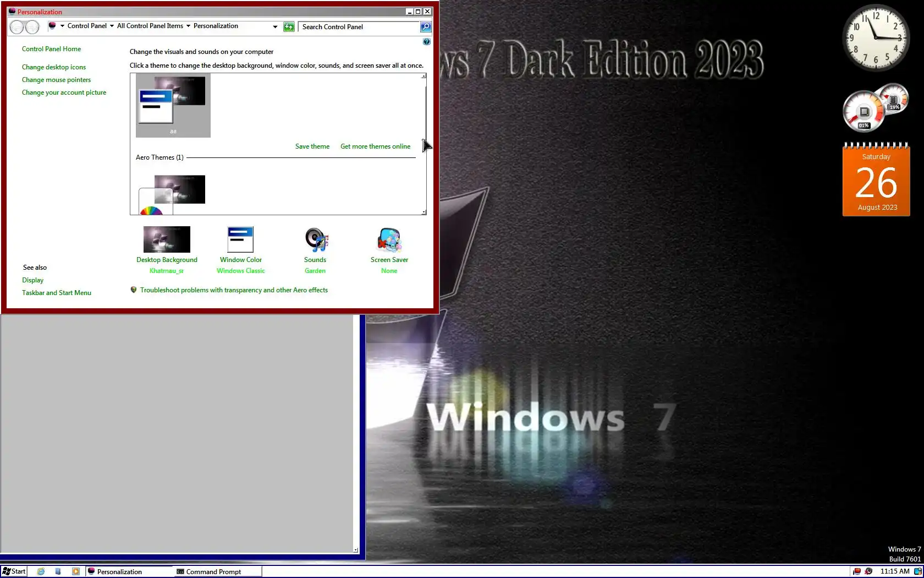924x578 pixels.
Task: Click the 'Garden' sound scheme text
Action: point(315,271)
